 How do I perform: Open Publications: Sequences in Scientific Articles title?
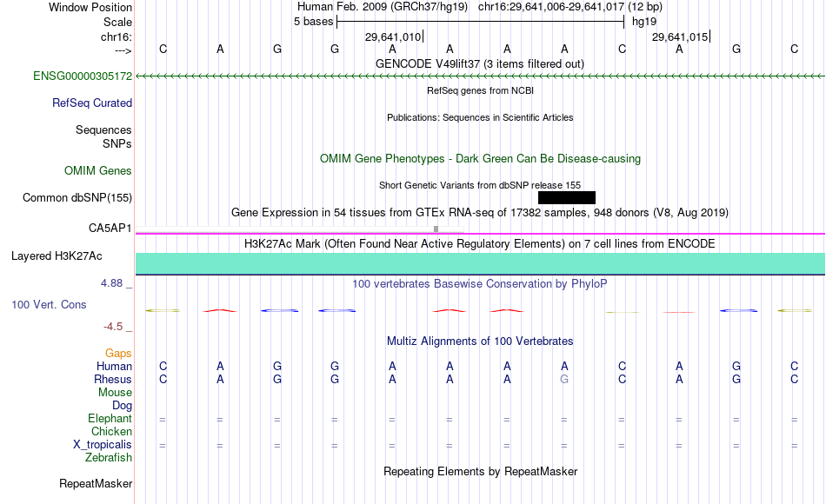(x=480, y=117)
